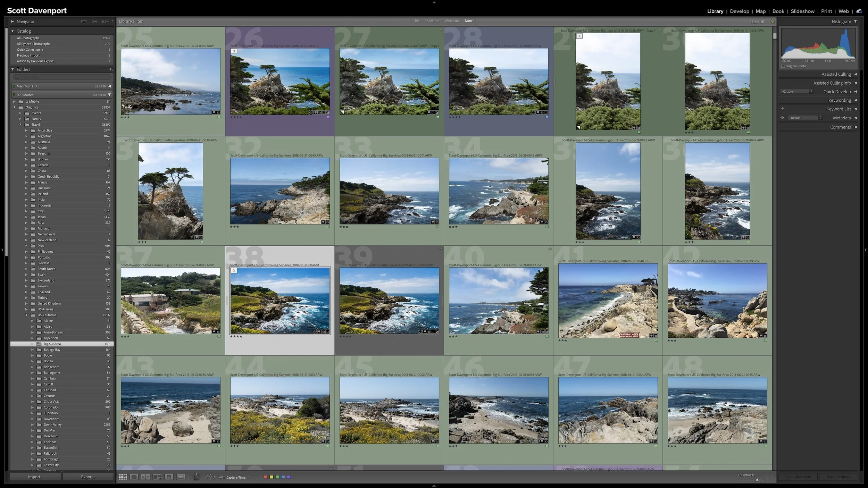This screenshot has height=488, width=868.
Task: Add a keyword with Keyword List plus icon
Action: [782, 109]
